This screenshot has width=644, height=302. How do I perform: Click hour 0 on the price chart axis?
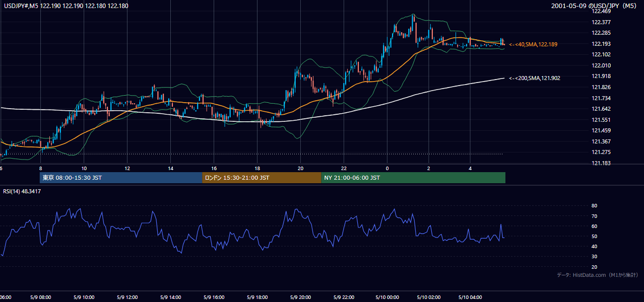(387, 168)
